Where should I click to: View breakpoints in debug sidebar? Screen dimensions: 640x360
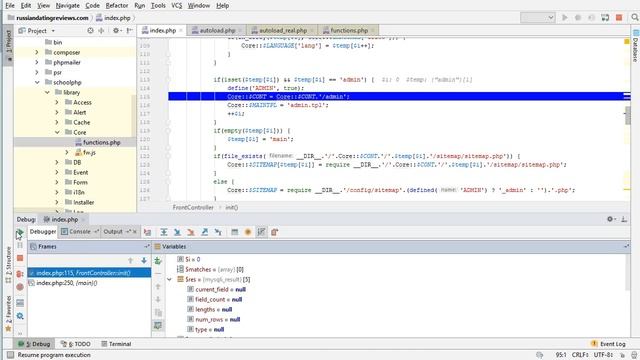20,274
